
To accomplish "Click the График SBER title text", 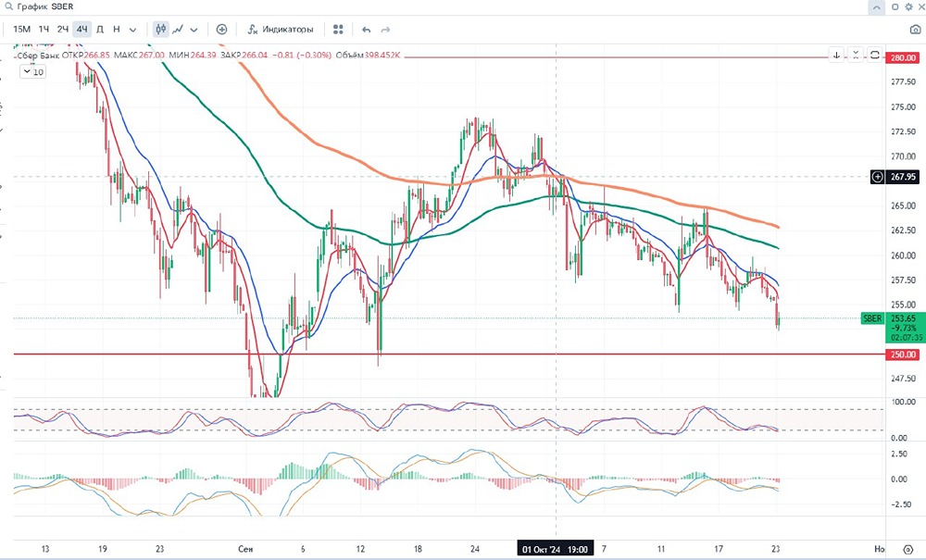I will tap(45, 6).
